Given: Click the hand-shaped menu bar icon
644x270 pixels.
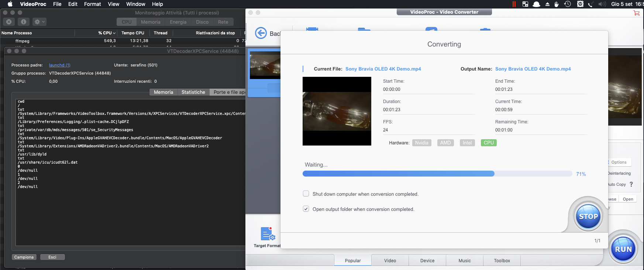Looking at the screenshot, I should point(557,4).
